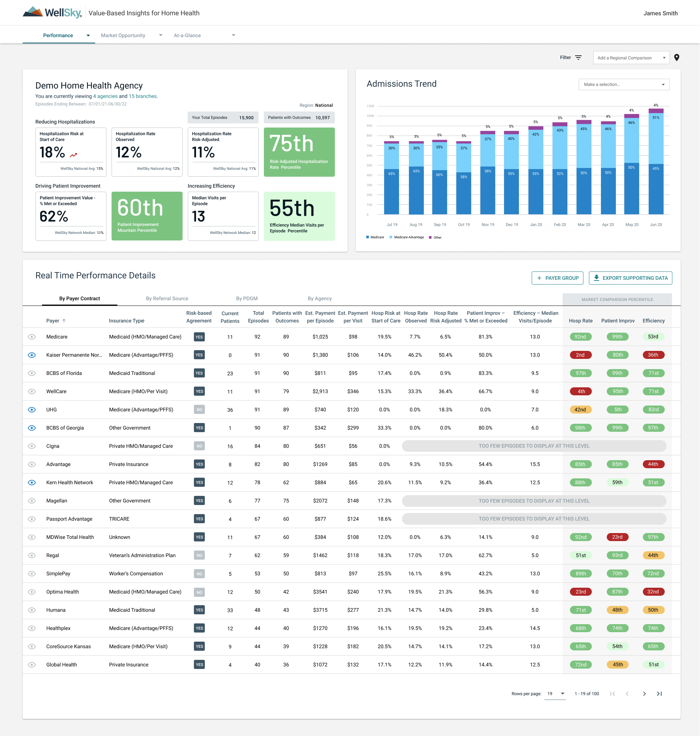
Task: Toggle eye icon for BCBS of Georgia
Action: point(32,428)
